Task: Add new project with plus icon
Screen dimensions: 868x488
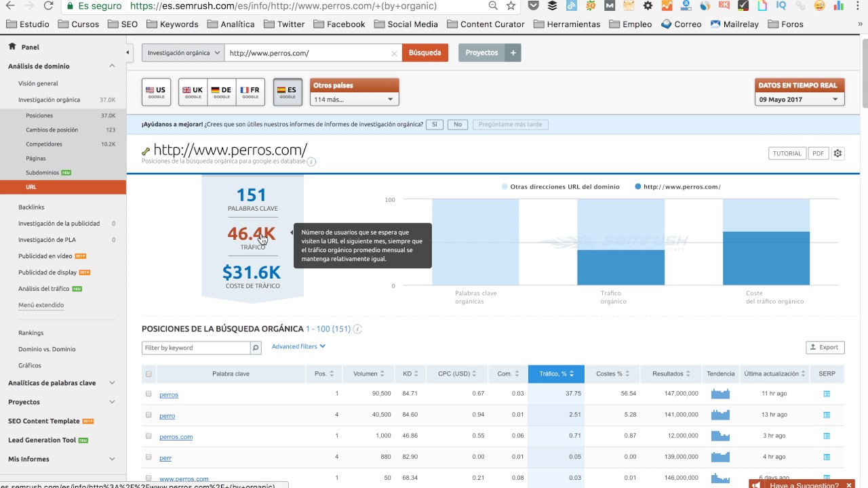Action: (x=513, y=53)
